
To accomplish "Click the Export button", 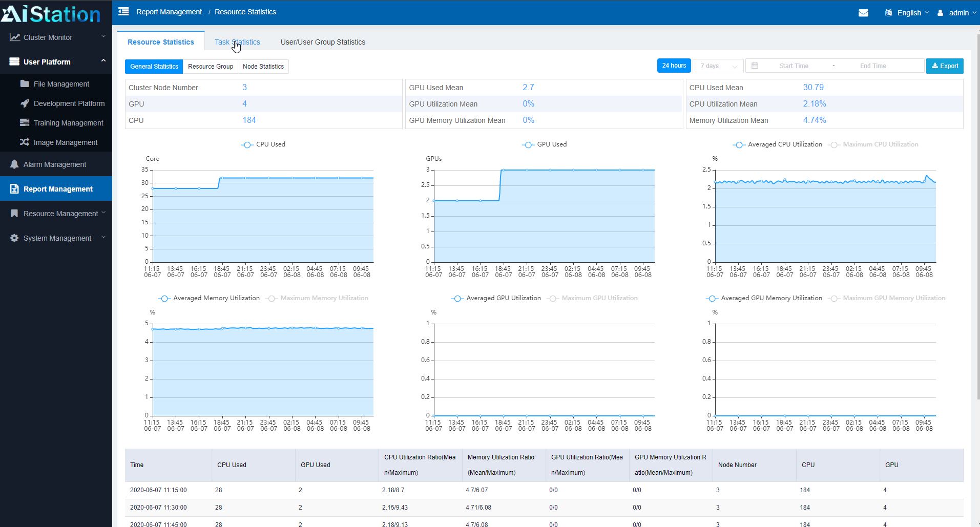I will [945, 66].
